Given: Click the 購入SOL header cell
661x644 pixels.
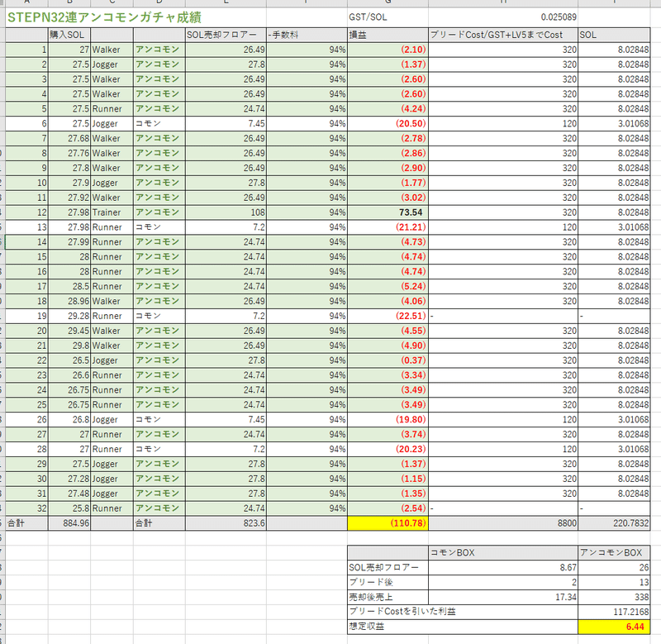Looking at the screenshot, I should click(x=69, y=35).
